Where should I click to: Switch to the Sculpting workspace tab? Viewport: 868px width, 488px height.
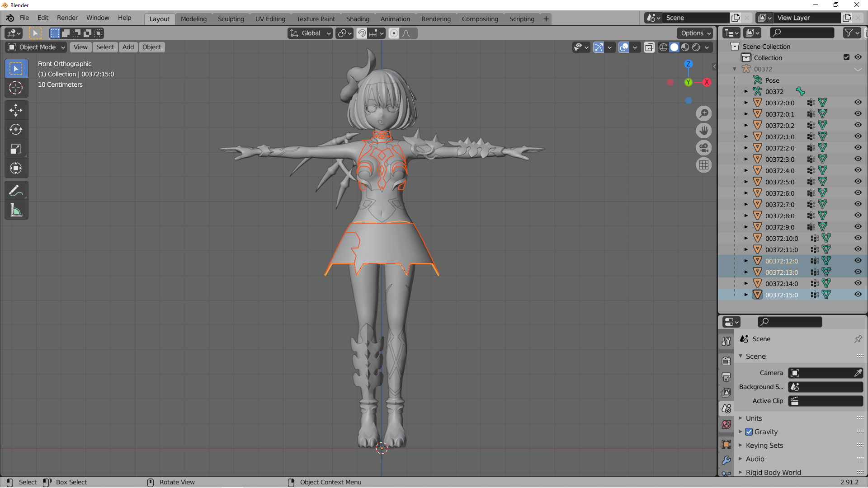coord(231,19)
